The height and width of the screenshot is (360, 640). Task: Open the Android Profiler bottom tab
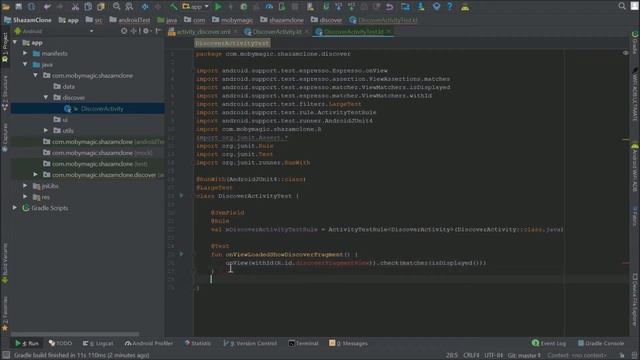tap(149, 343)
